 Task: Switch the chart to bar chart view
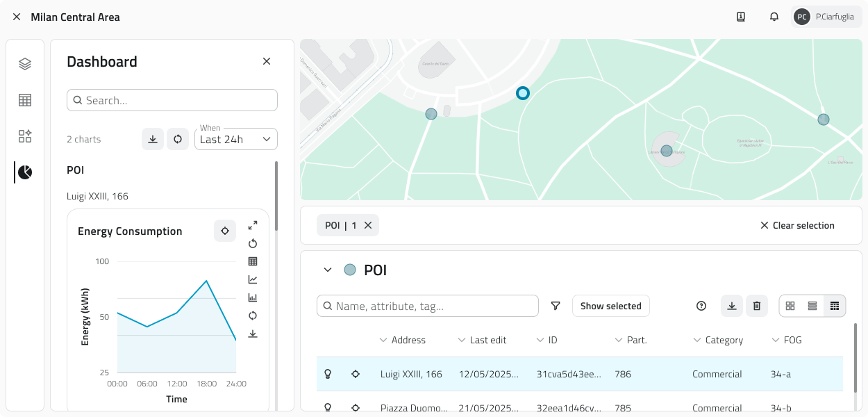[x=253, y=297]
